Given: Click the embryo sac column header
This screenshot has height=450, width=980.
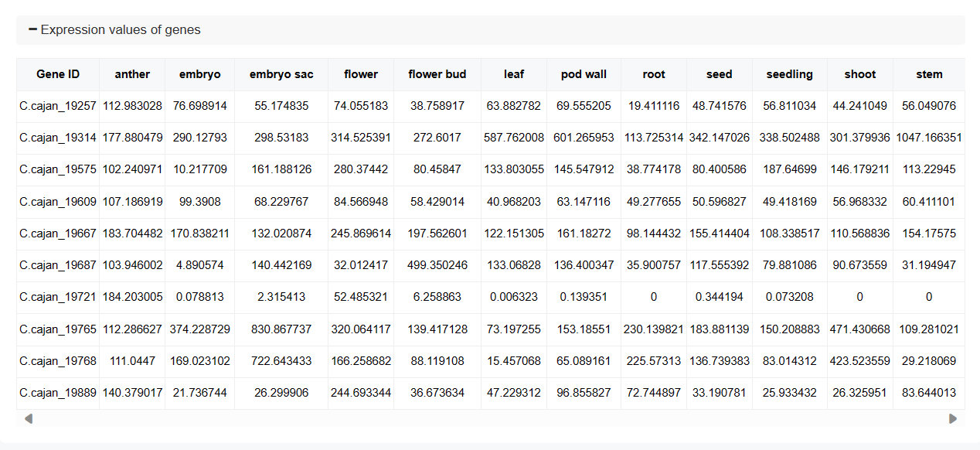Looking at the screenshot, I should 281,74.
